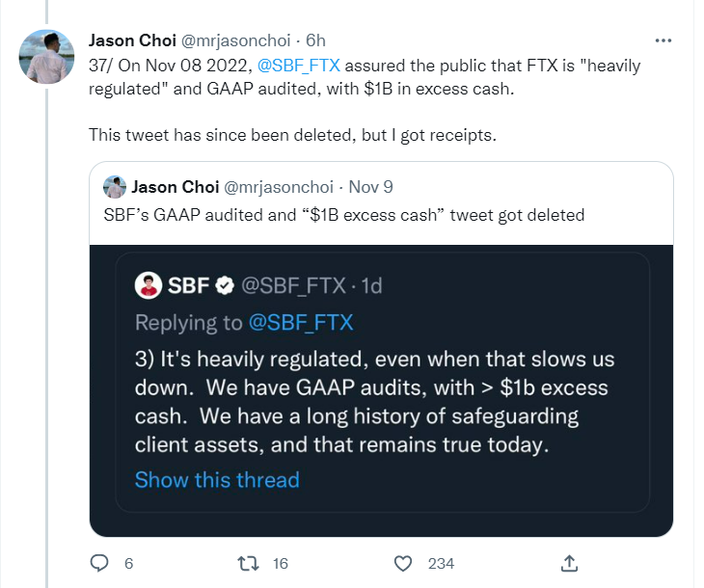Click the SBF verified checkmark badge
This screenshot has width=704, height=588.
(x=224, y=285)
